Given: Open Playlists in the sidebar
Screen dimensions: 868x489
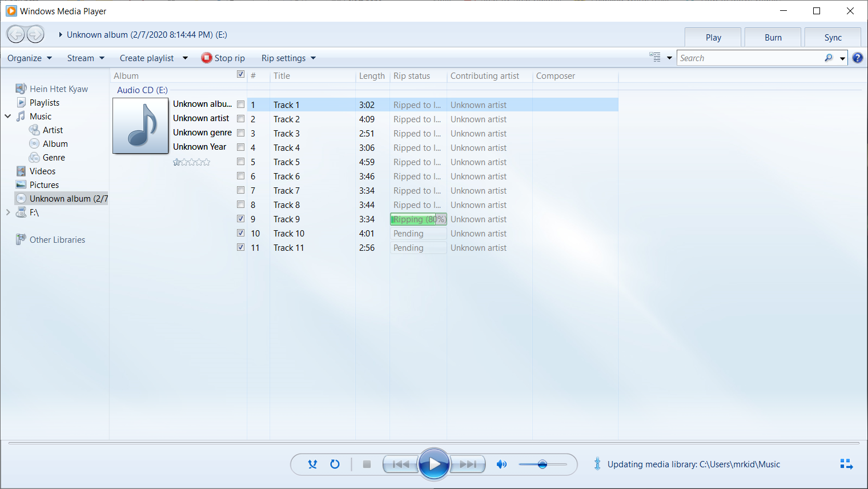Looking at the screenshot, I should tap(45, 103).
